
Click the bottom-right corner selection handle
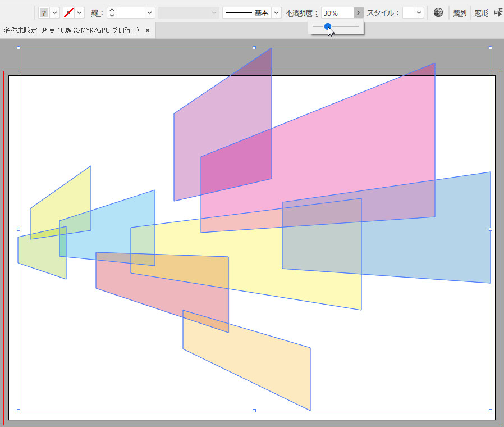[491, 411]
